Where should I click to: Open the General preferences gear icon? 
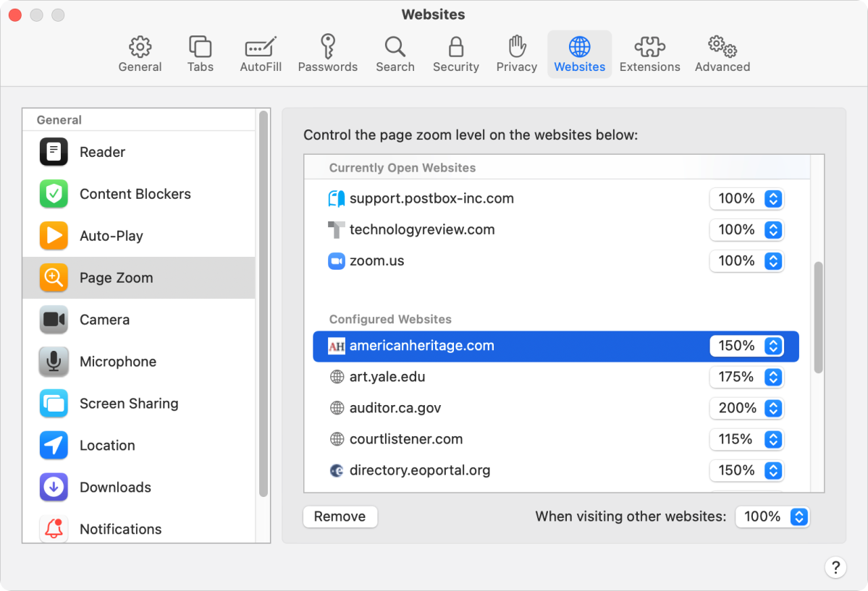point(140,47)
